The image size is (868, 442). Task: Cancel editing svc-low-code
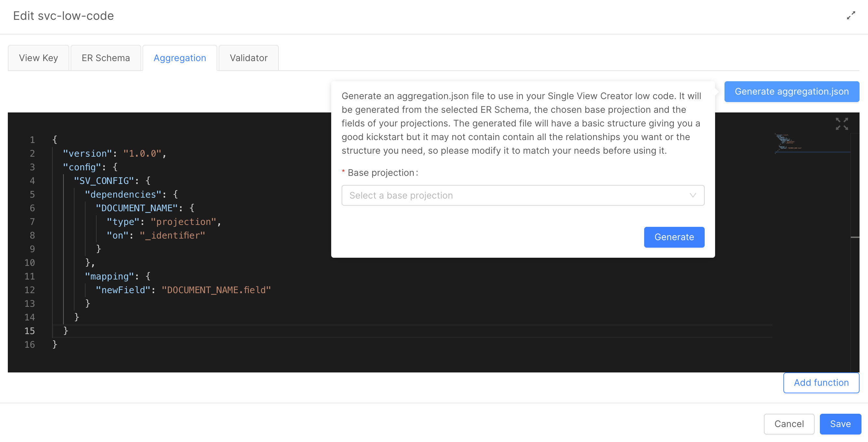pyautogui.click(x=789, y=424)
